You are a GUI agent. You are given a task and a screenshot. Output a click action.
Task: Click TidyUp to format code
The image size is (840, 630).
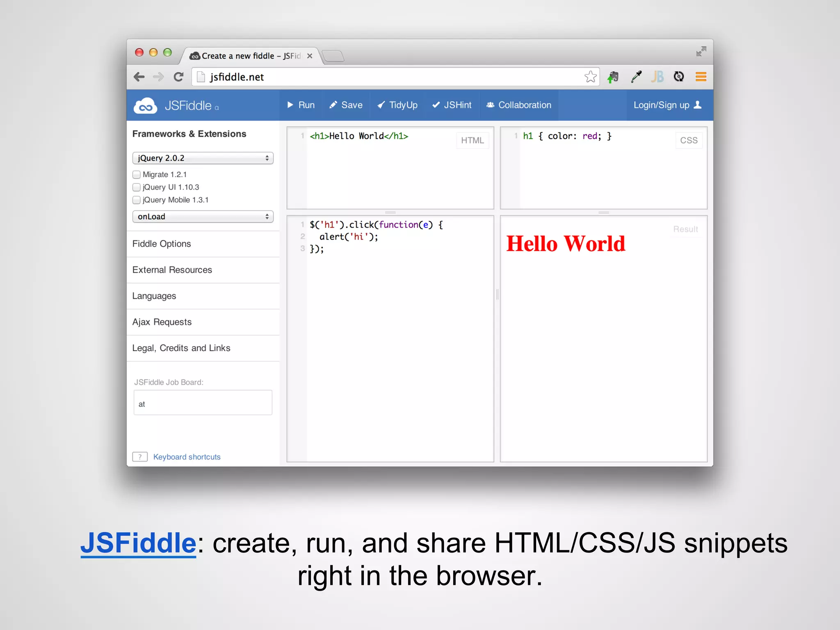tap(397, 105)
